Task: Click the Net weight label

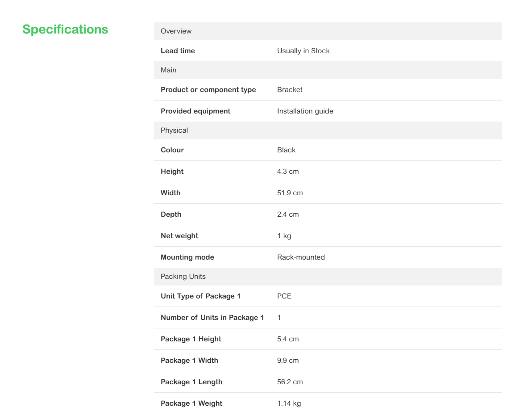Action: (179, 236)
